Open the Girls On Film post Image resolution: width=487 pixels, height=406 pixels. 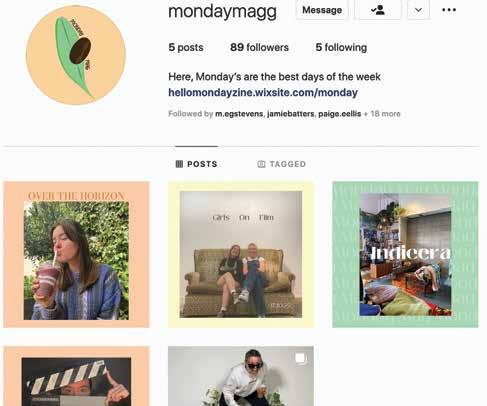pyautogui.click(x=241, y=255)
